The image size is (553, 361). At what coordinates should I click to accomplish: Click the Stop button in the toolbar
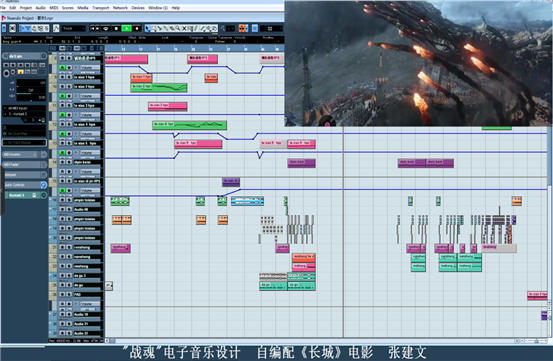click(x=116, y=29)
